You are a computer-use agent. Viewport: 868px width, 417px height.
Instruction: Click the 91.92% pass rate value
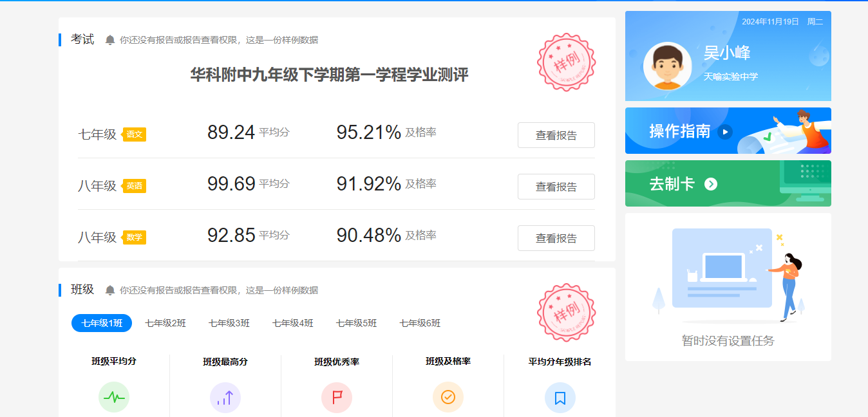pyautogui.click(x=369, y=183)
